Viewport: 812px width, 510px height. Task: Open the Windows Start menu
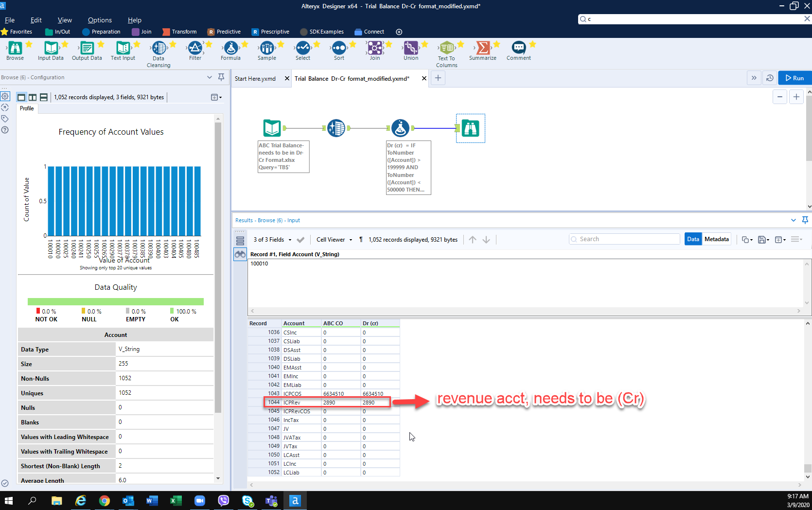click(x=9, y=500)
